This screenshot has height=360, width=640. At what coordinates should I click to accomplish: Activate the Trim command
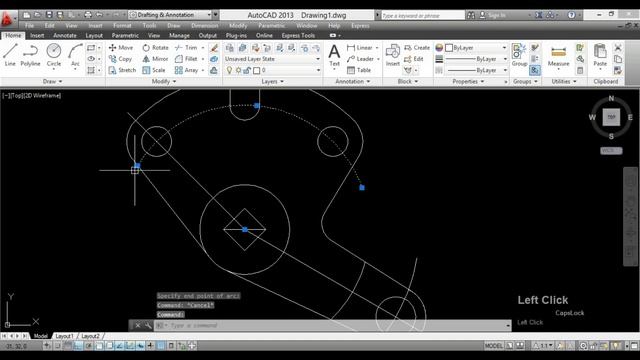[186, 48]
